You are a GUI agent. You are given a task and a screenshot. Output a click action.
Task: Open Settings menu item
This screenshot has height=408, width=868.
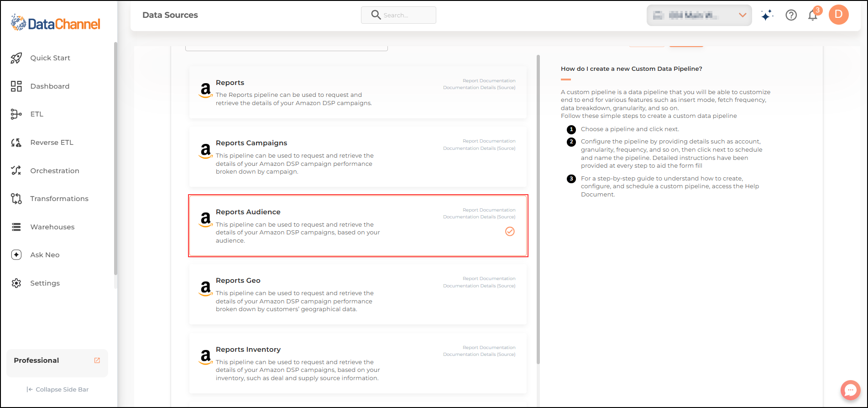click(45, 283)
